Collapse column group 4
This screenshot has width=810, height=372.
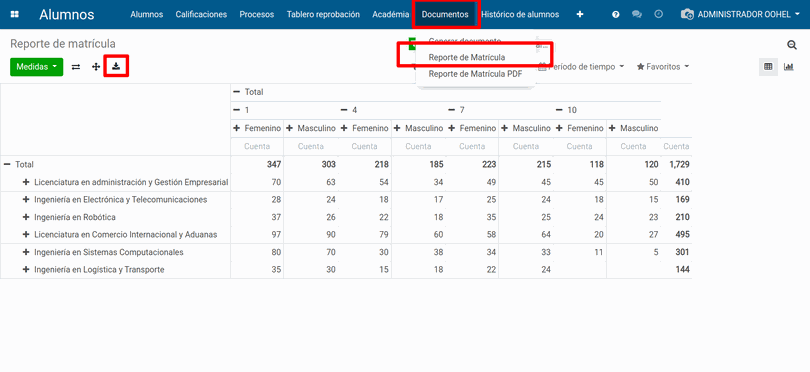click(x=344, y=110)
